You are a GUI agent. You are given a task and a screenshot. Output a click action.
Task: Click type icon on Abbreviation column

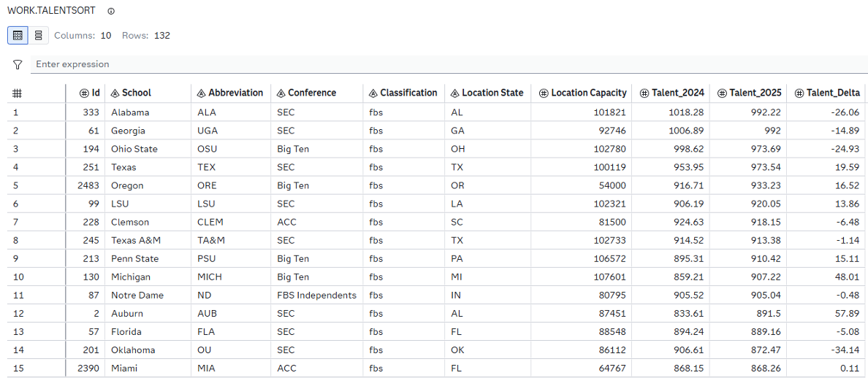(x=201, y=93)
